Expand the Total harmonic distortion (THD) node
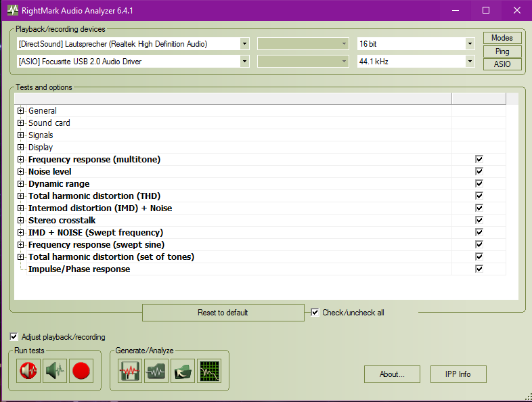 [x=21, y=196]
